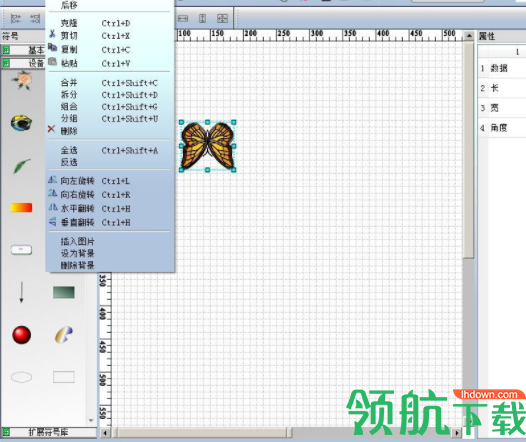526x442 pixels.
Task: Click bottom-right resize handle of butterfly
Action: [234, 170]
